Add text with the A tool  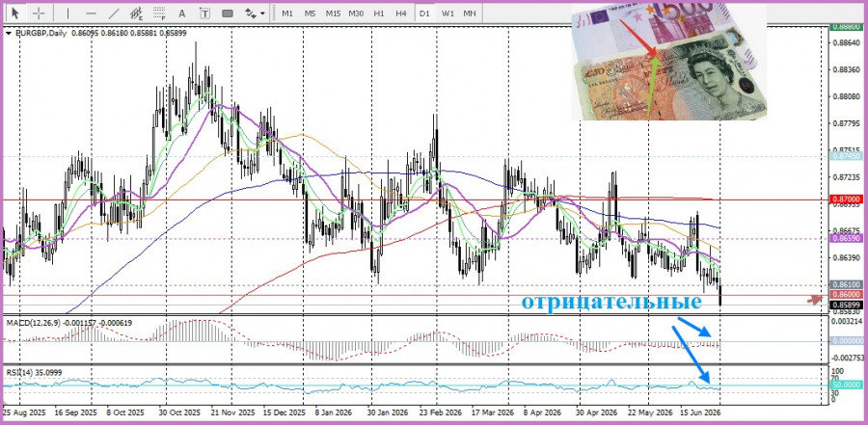pyautogui.click(x=181, y=13)
